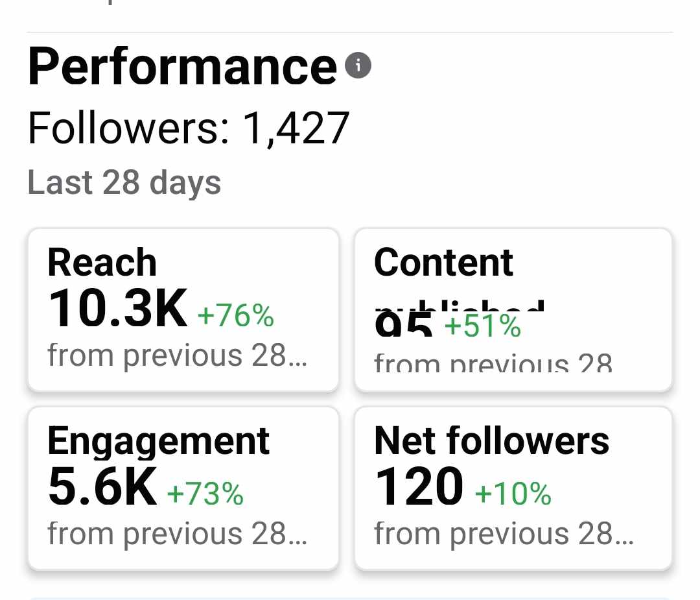Click the 5.6K engagement value
Viewport: 700px width, 600px height.
coord(102,487)
